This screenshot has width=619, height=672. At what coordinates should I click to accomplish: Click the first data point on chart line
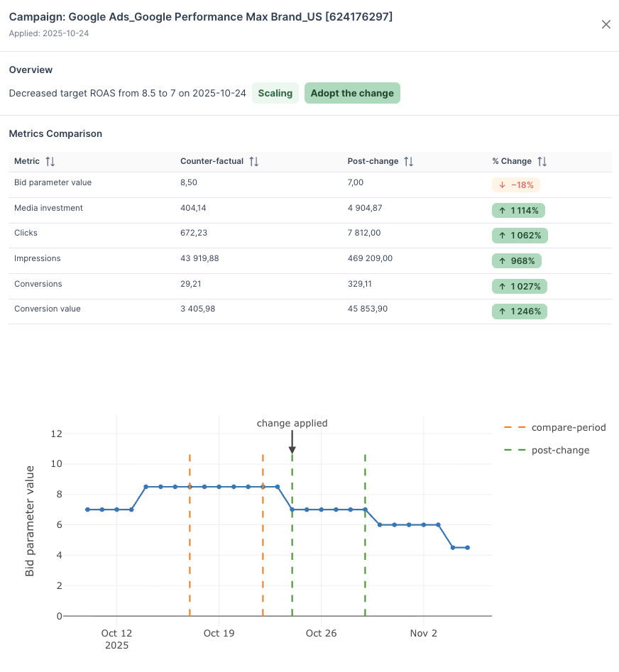[x=87, y=509]
